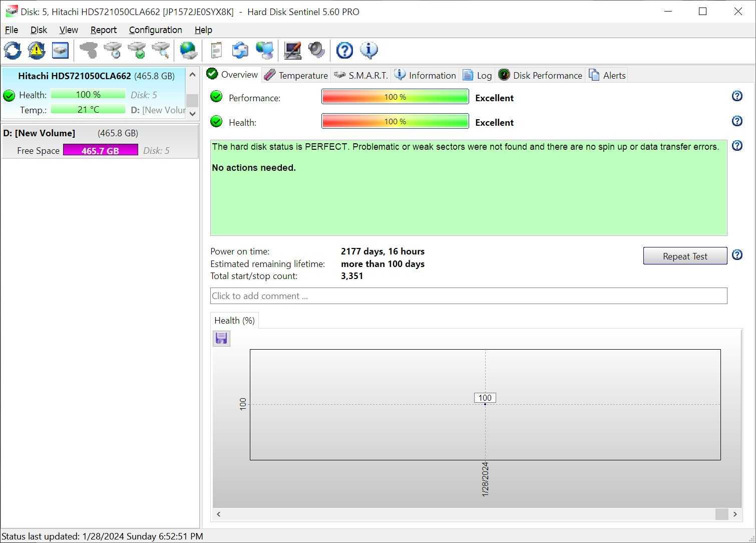Click the 'No actions needed.' text
The width and height of the screenshot is (756, 543).
(254, 168)
